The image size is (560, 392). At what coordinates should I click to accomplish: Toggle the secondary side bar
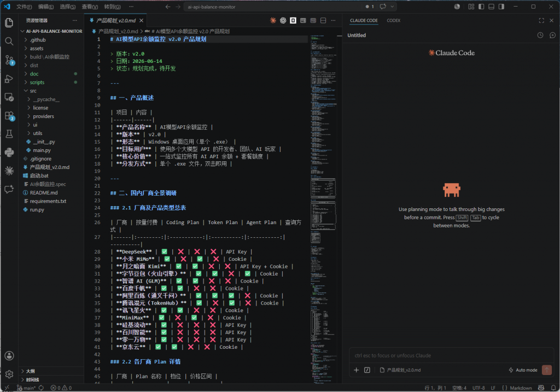click(501, 7)
